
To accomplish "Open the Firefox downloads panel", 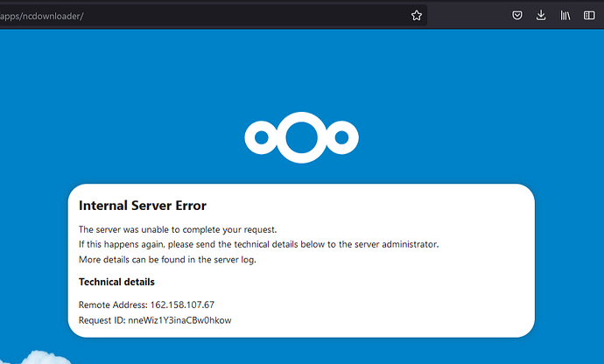I will [x=541, y=16].
